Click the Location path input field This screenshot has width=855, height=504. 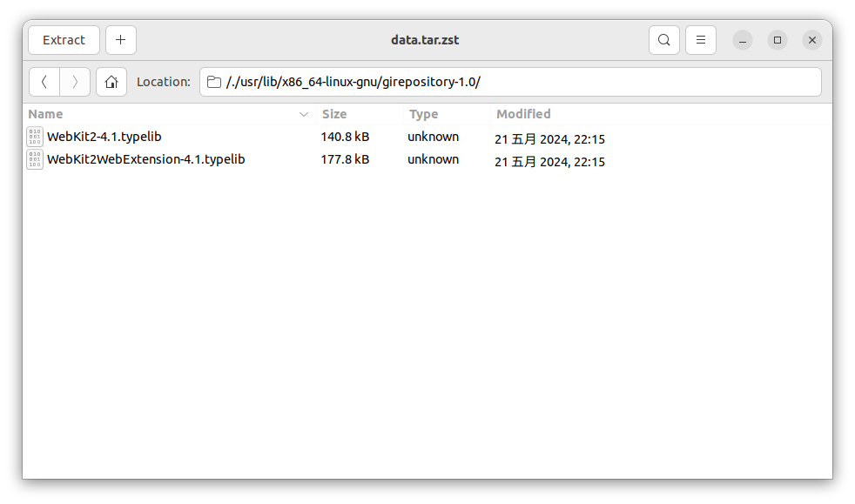coord(510,82)
